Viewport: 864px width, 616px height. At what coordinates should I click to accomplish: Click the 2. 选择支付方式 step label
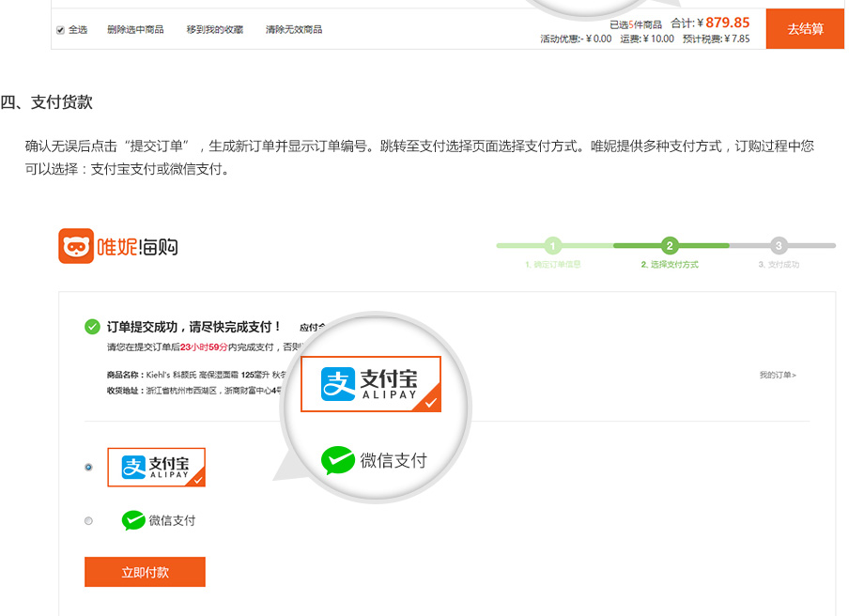point(670,265)
